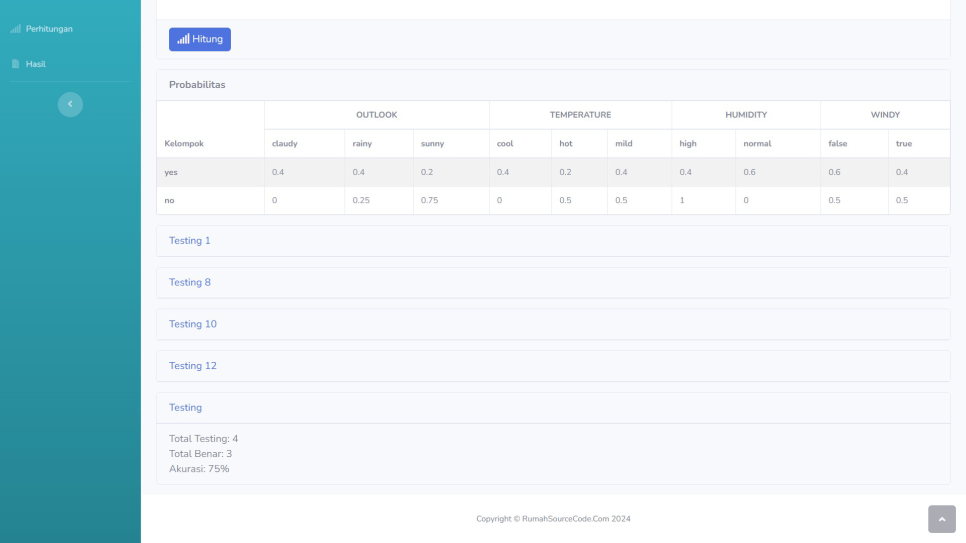The width and height of the screenshot is (966, 543).
Task: Open the Perhitungan menu label
Action: pos(49,29)
